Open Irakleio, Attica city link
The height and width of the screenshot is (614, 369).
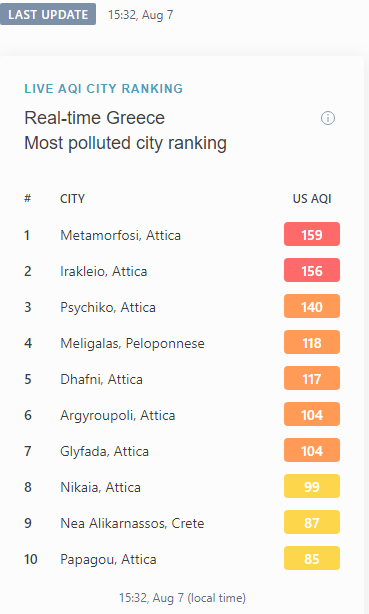103,271
